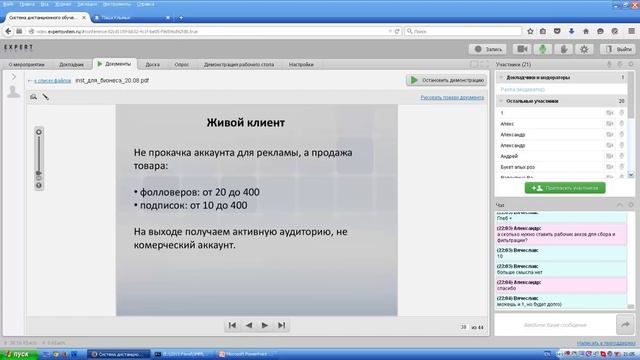
Task: Select the Документы tab
Action: (114, 64)
